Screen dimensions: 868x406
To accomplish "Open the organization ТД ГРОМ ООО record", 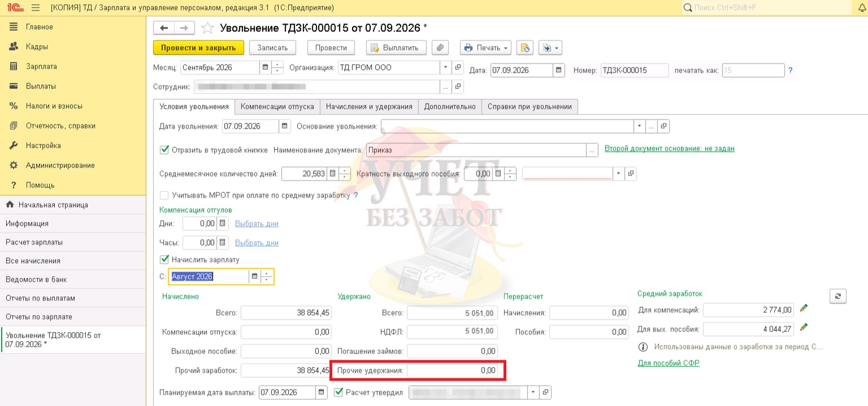I will (x=458, y=67).
